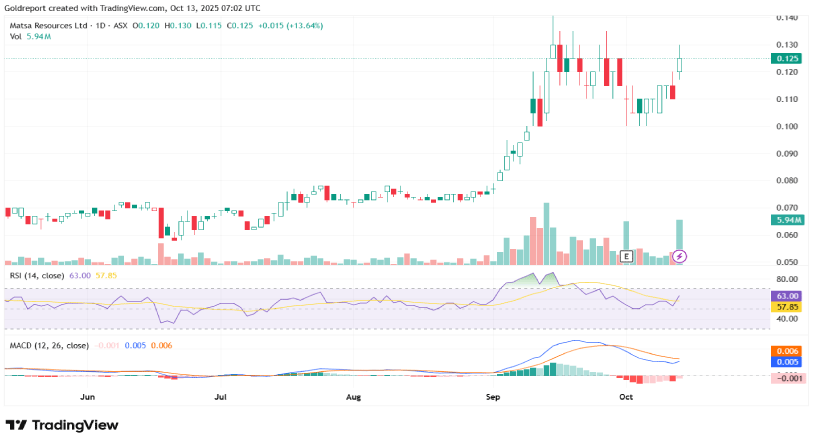Image resolution: width=813 pixels, height=434 pixels.
Task: Click the Sep label on time axis
Action: (489, 397)
